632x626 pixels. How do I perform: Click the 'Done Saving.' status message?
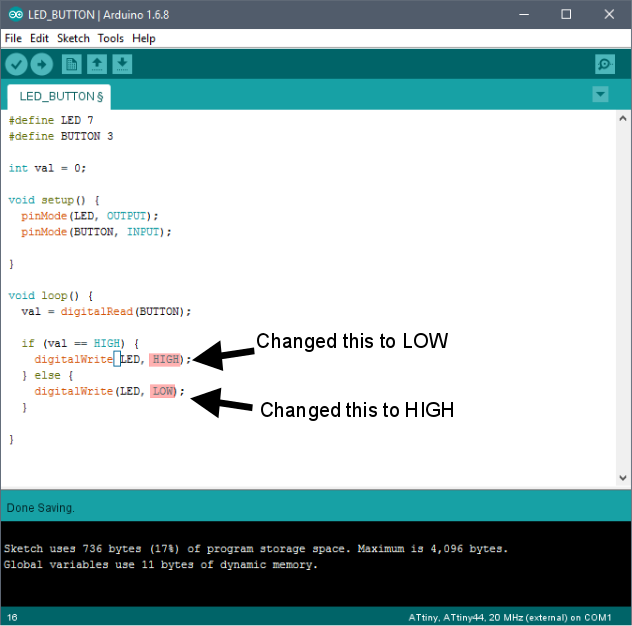pyautogui.click(x=40, y=508)
